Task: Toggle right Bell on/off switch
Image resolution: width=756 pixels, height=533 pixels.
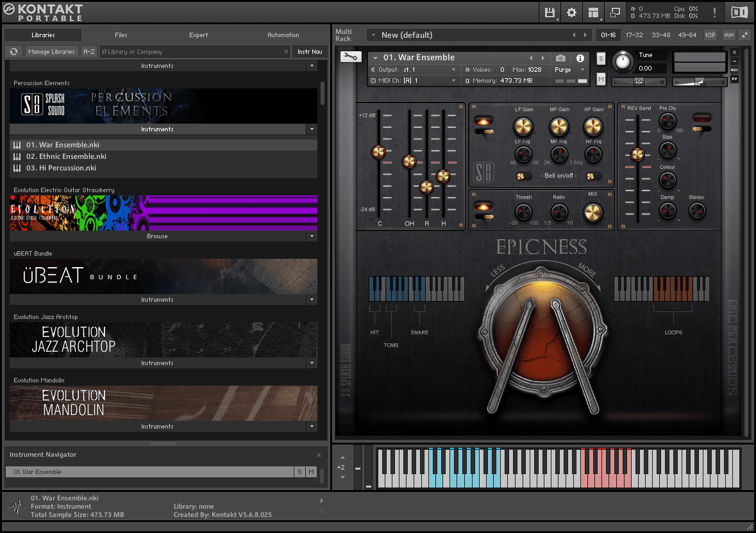Action: [593, 176]
